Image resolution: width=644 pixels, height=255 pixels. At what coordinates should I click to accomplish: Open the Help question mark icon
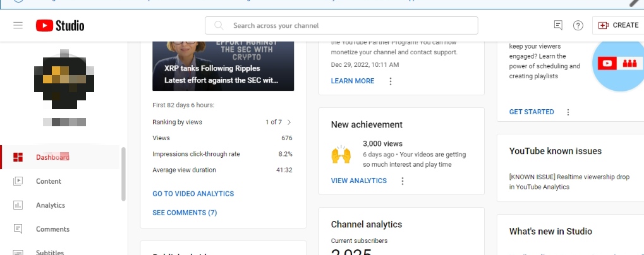578,25
